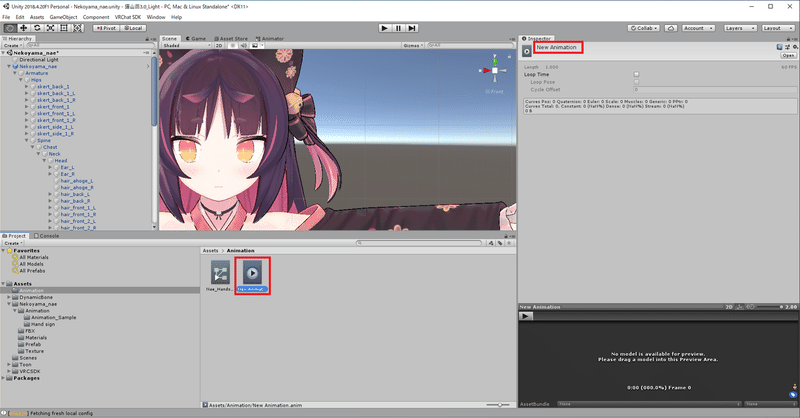Click the Pause button
The width and height of the screenshot is (800, 418).
[398, 28]
